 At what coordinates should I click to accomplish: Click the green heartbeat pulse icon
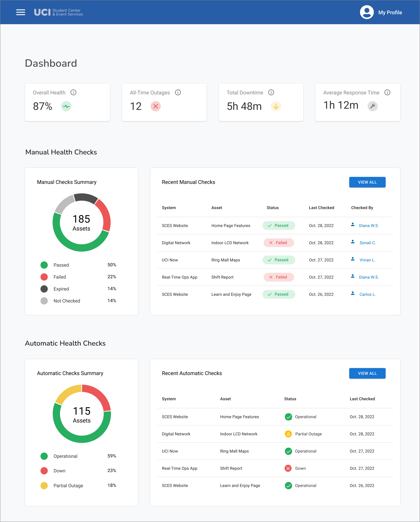tap(66, 106)
